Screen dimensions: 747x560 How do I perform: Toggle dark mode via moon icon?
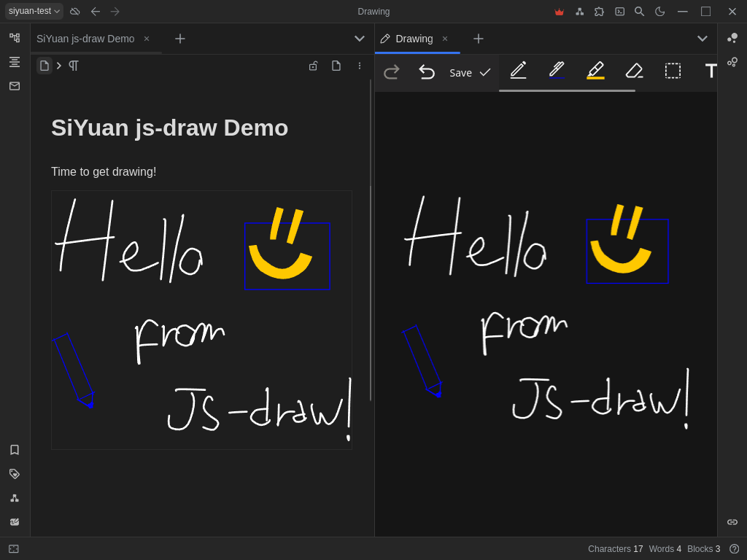pyautogui.click(x=660, y=12)
